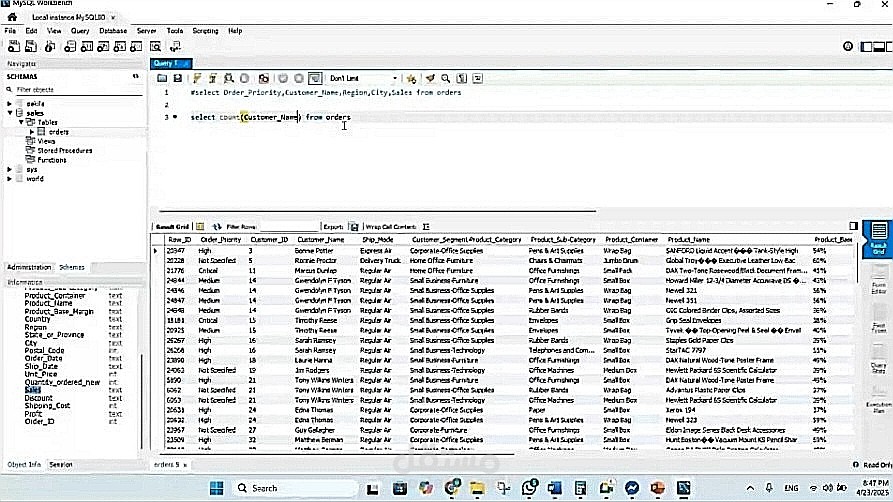Click the reconnect to DBMS icon

click(175, 47)
